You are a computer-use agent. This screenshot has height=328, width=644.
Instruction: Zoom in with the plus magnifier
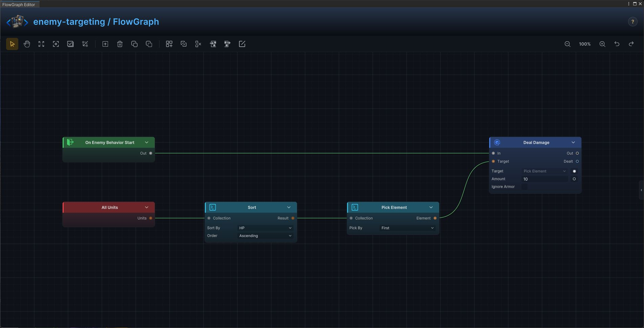[x=602, y=44]
